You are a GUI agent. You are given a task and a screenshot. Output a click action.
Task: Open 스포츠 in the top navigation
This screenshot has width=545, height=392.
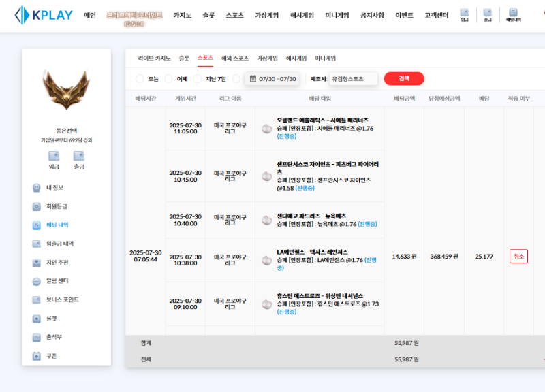tap(234, 15)
